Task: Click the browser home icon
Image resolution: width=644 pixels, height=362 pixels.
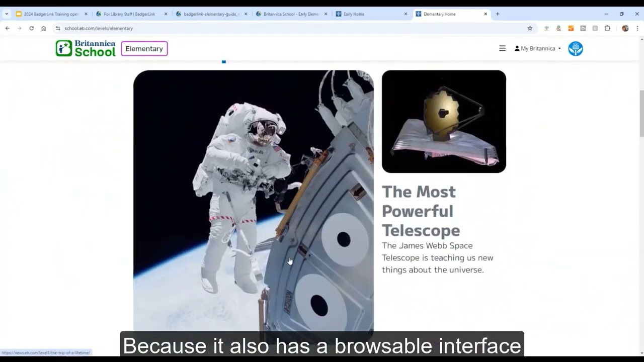Action: pyautogui.click(x=43, y=28)
